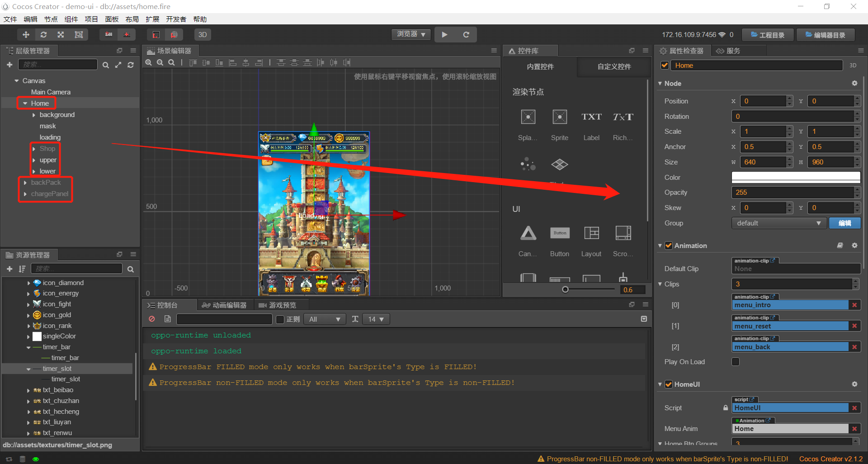Click hierarchy search magnifier icon

click(x=105, y=65)
